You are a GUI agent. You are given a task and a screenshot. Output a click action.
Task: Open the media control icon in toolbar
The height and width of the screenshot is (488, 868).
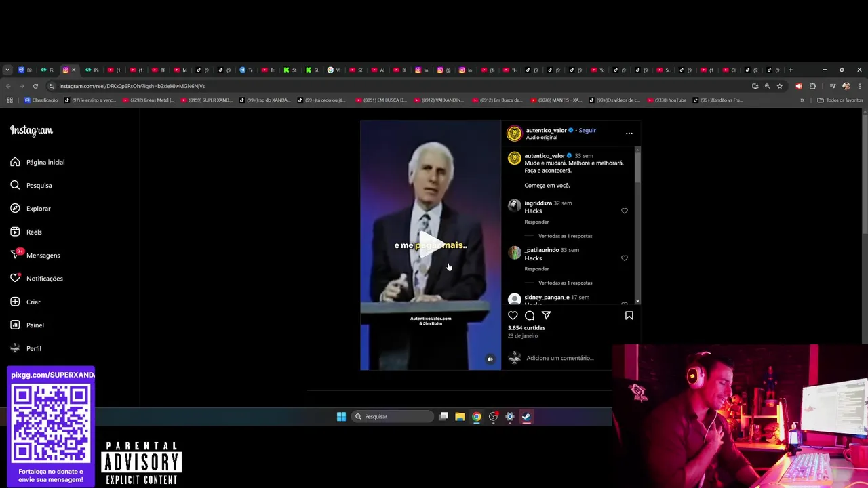click(832, 86)
